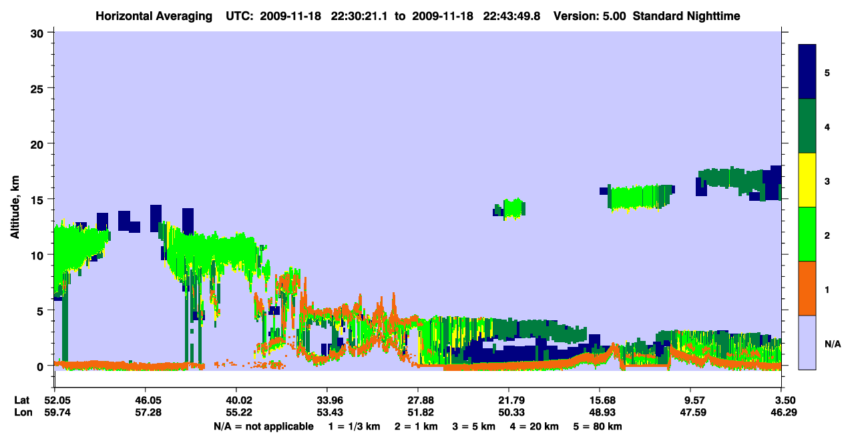
Task: Click legend text '5 = 80 km'
Action: click(x=598, y=426)
